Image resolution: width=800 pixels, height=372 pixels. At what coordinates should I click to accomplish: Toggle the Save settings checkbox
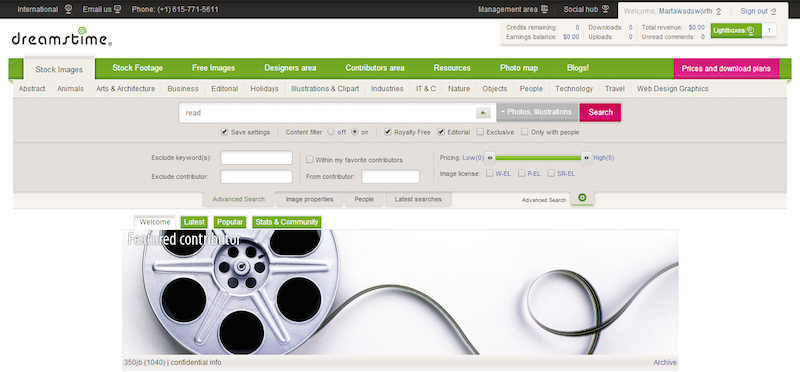click(x=224, y=132)
